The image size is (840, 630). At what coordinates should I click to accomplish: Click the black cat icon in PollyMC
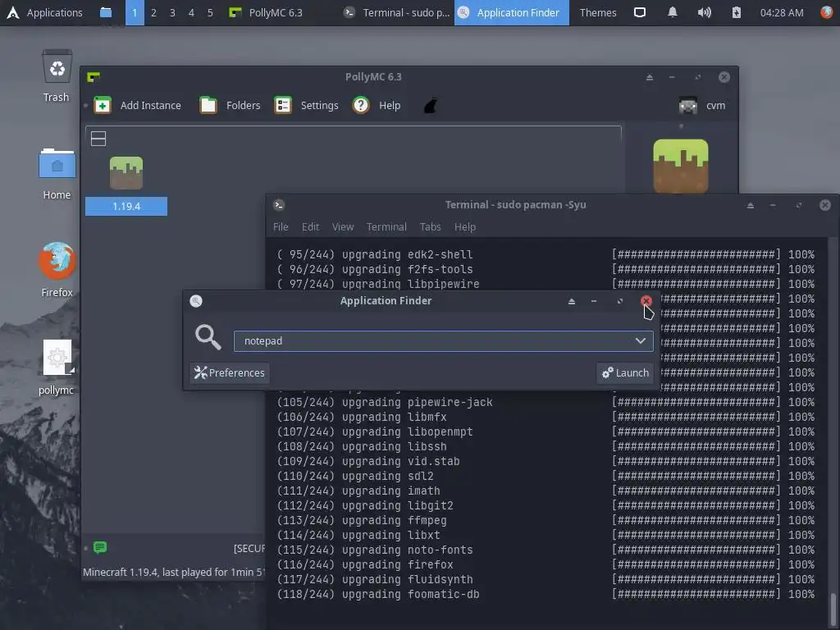point(431,106)
